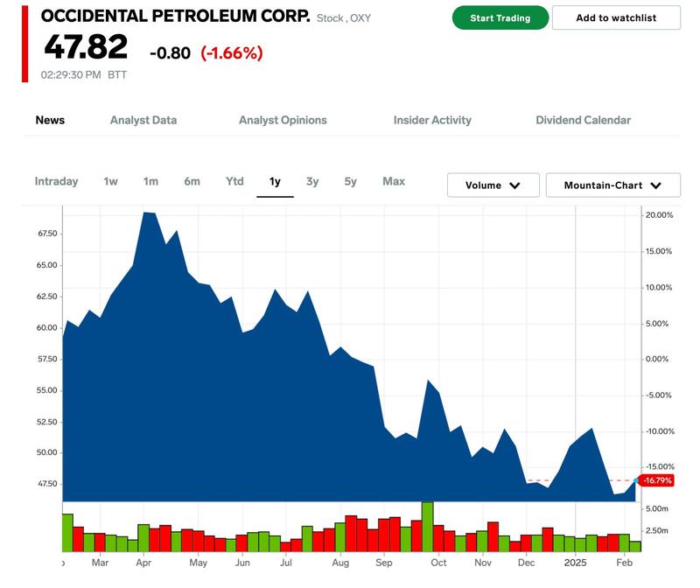Open the Volume dropdown

point(493,185)
